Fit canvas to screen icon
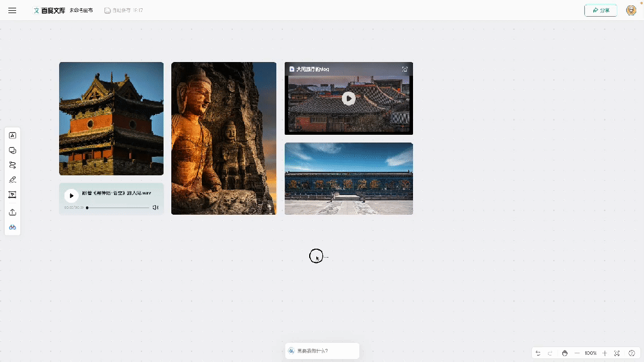Image resolution: width=644 pixels, height=362 pixels. tap(617, 353)
